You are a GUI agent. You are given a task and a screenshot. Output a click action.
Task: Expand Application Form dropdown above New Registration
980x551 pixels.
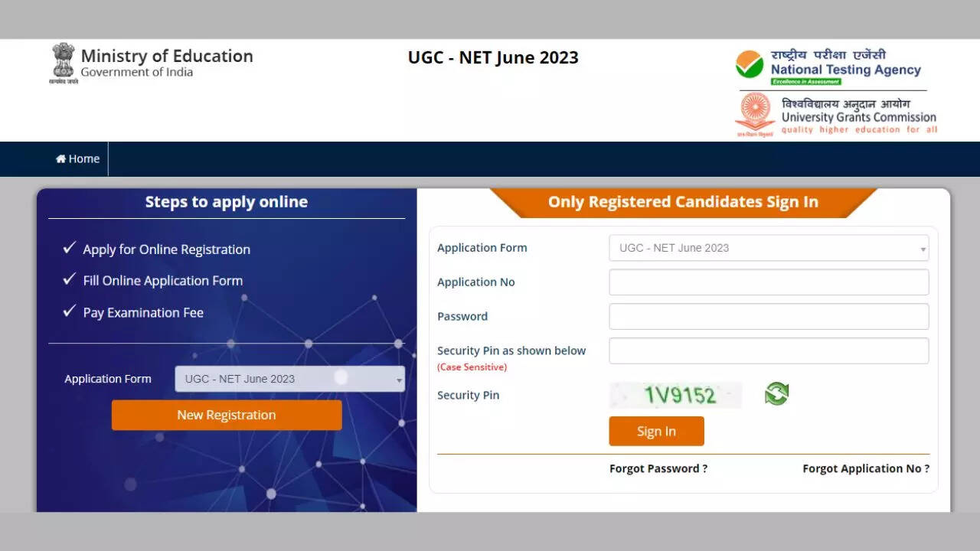tap(289, 379)
